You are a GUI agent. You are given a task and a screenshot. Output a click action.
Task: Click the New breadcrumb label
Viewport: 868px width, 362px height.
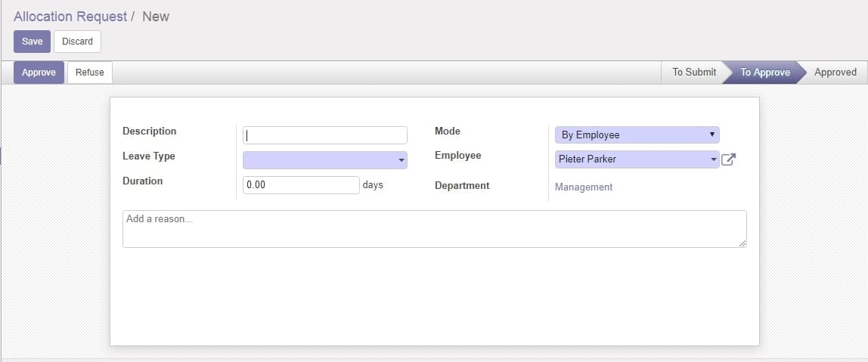156,17
